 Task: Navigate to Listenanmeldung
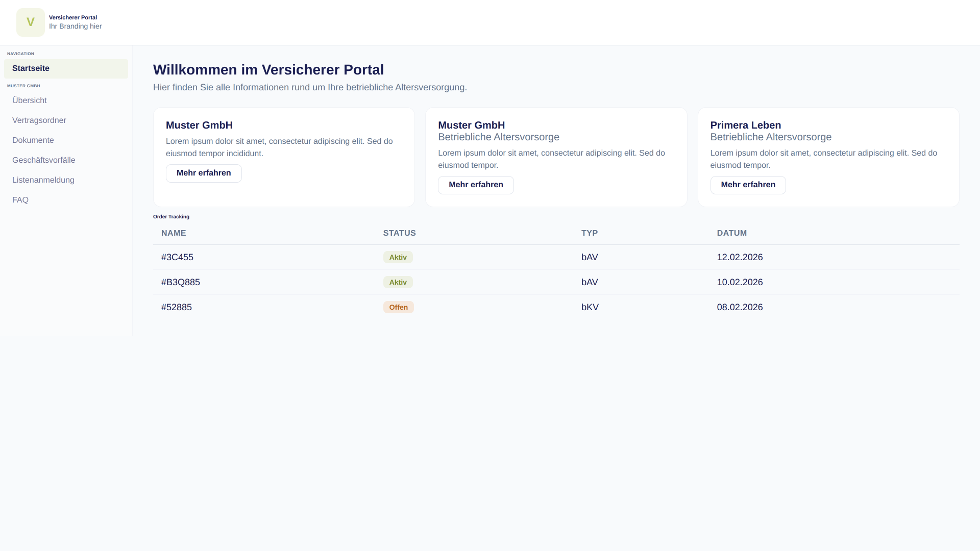point(43,180)
